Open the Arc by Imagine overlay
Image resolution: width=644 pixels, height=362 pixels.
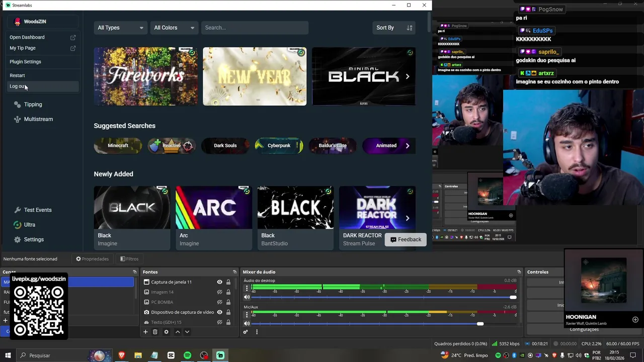(214, 218)
